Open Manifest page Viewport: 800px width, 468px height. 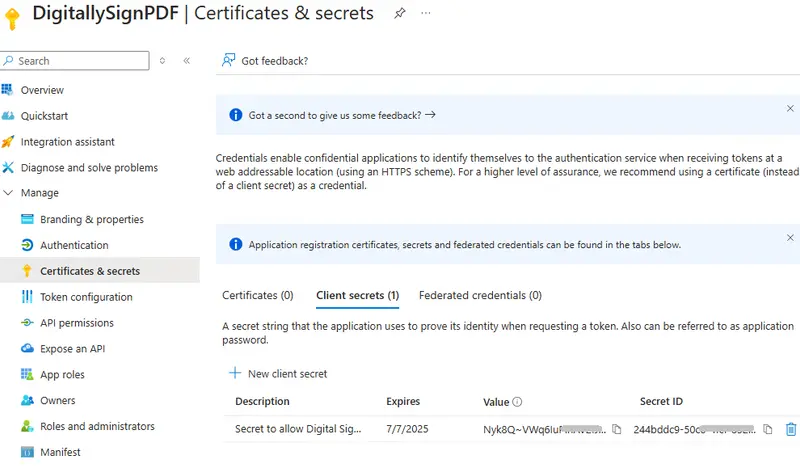coord(60,452)
